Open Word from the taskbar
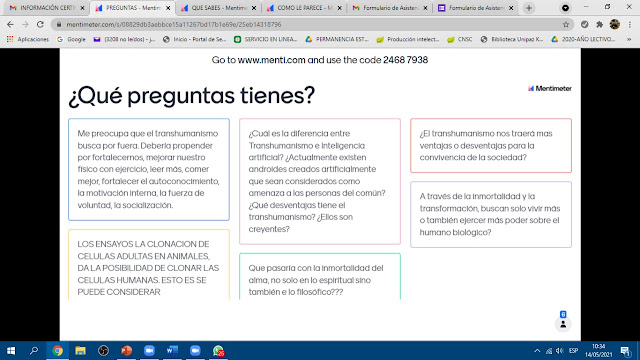Image resolution: width=640 pixels, height=360 pixels. [x=172, y=351]
